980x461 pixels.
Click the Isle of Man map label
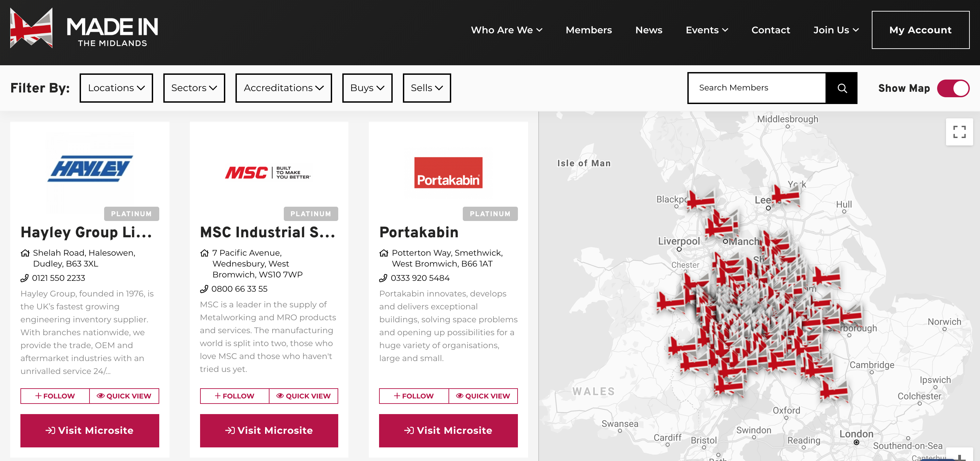pyautogui.click(x=584, y=164)
